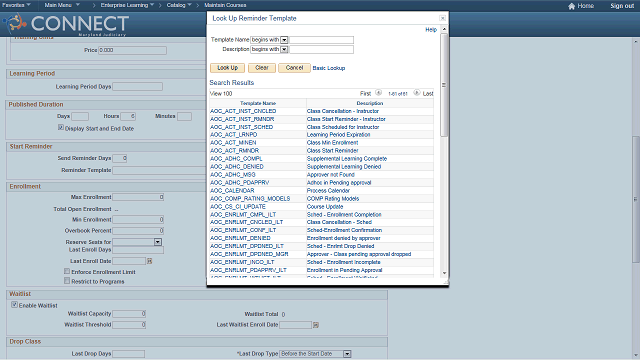The image size is (640, 360).
Task: Click Learning Period Expiration description
Action: click(338, 135)
